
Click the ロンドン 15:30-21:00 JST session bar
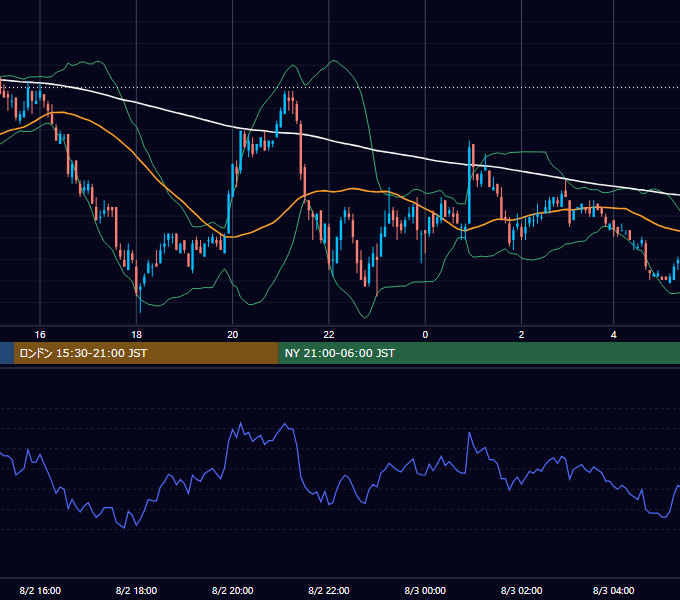tap(146, 353)
